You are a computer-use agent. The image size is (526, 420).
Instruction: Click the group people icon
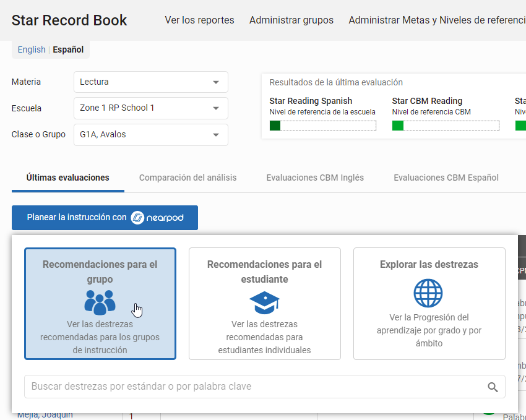[100, 302]
